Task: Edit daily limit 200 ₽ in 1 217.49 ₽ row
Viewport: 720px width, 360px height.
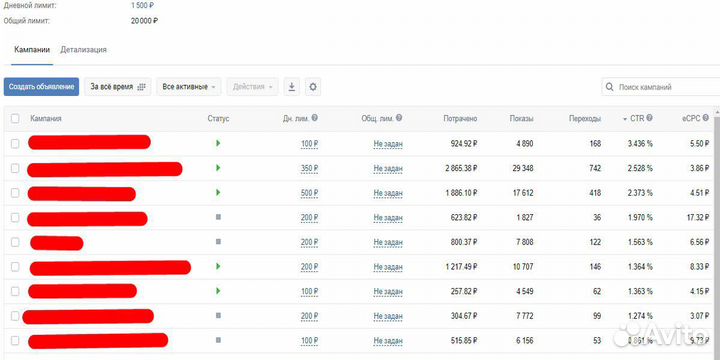Action: (309, 267)
